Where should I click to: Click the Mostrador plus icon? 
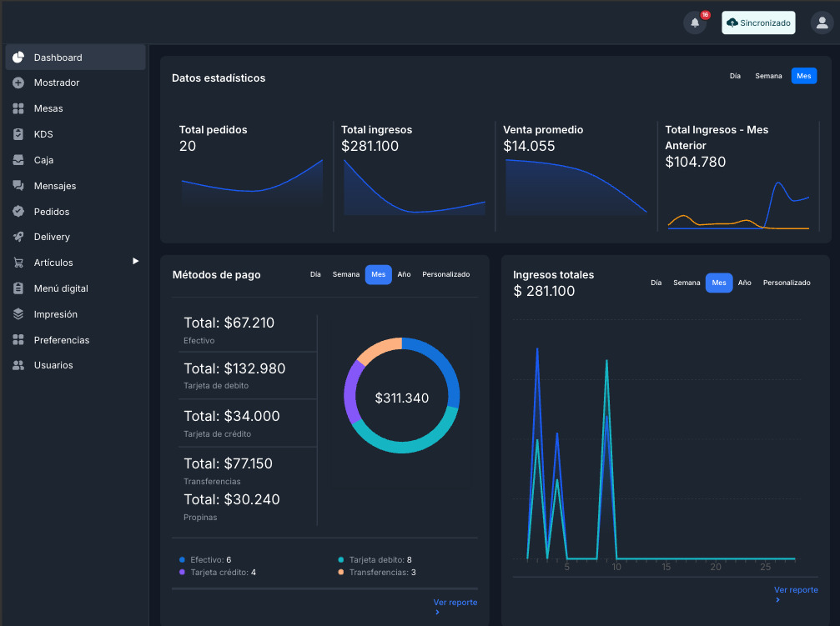(x=18, y=83)
